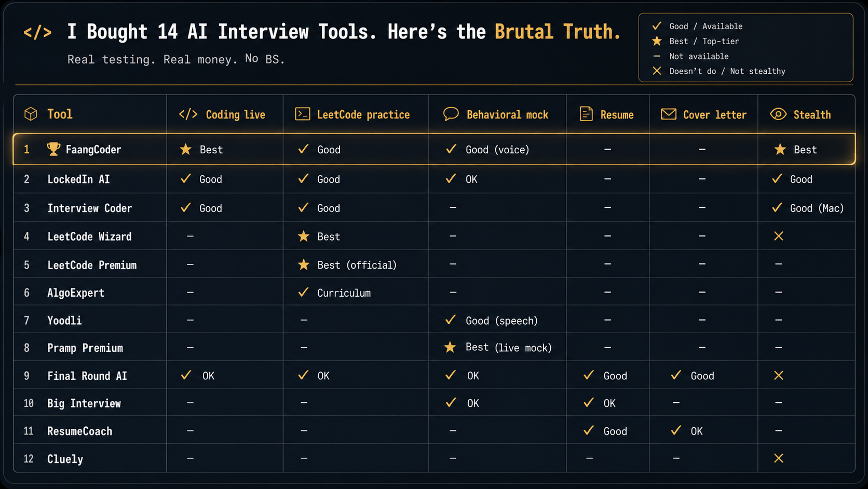The height and width of the screenshot is (489, 868).
Task: Click the speech bubble icon for Behavioral mock
Action: [451, 114]
